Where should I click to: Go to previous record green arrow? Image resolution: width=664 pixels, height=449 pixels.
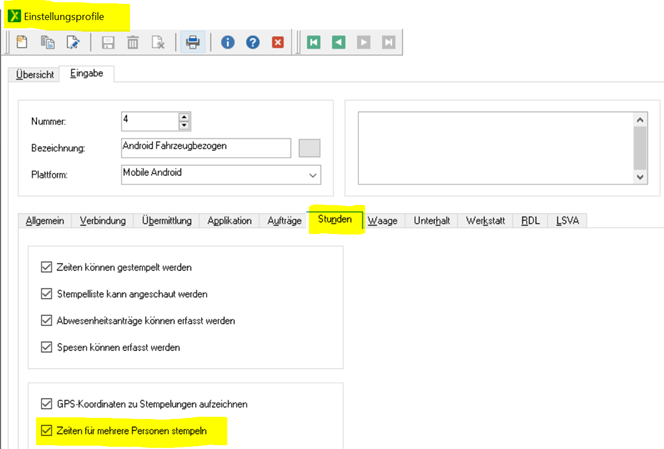coord(339,42)
